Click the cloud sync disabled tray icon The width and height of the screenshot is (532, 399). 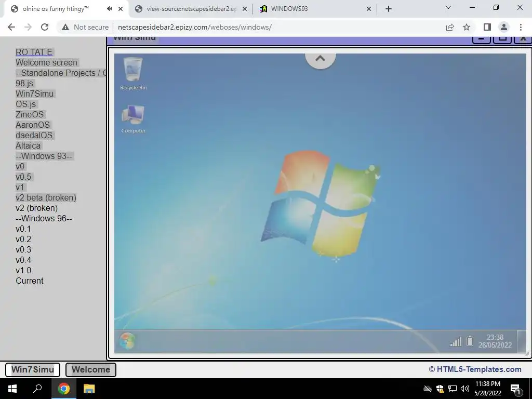(x=428, y=389)
